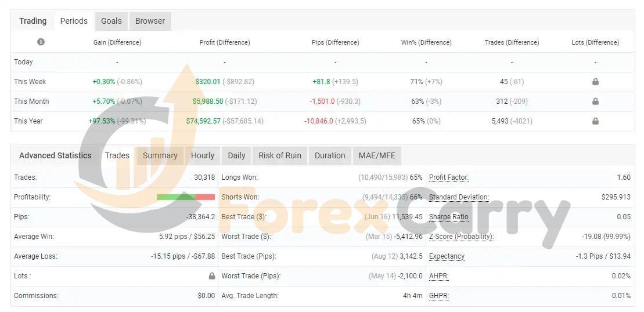Click the Commissions value $0.00

(206, 296)
